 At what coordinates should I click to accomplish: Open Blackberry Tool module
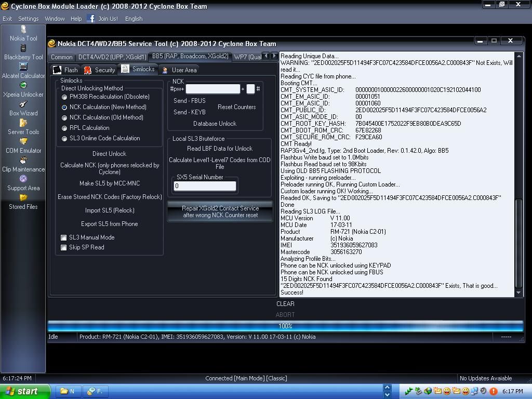[23, 52]
